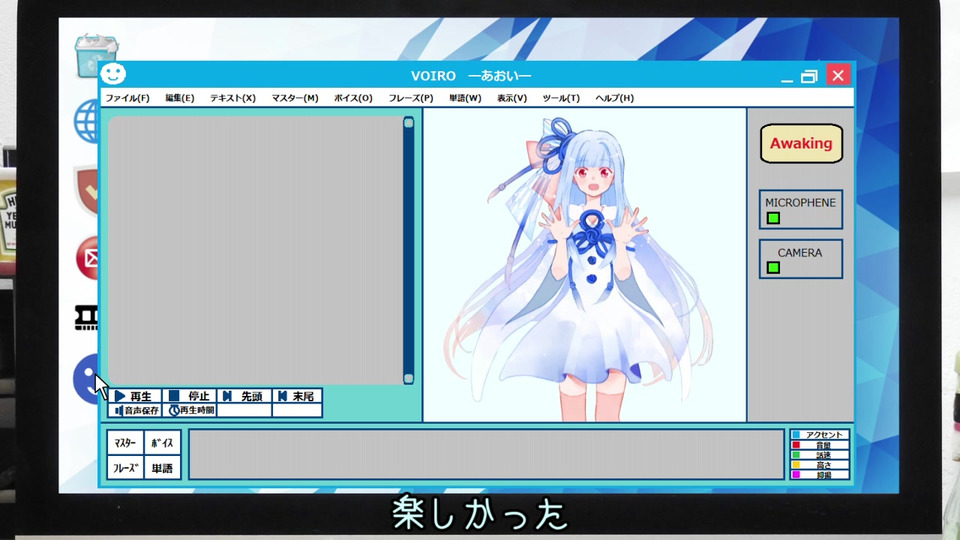Restore down the VOIRO window

click(x=809, y=77)
